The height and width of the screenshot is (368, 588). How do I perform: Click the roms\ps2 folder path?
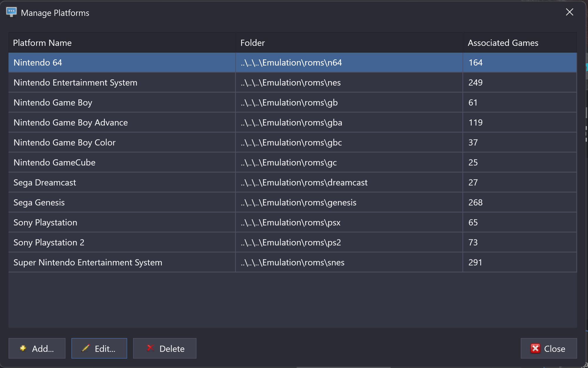coord(349,242)
